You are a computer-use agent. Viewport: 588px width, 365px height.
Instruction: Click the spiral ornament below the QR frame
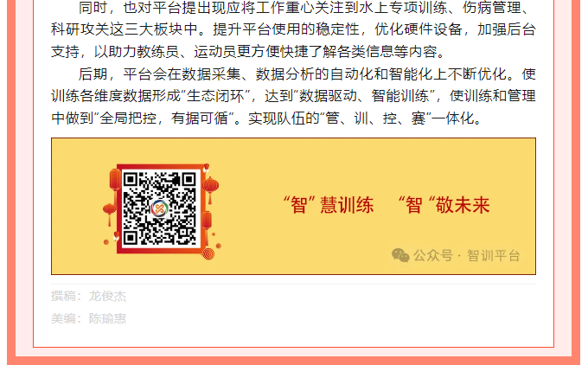point(208,253)
